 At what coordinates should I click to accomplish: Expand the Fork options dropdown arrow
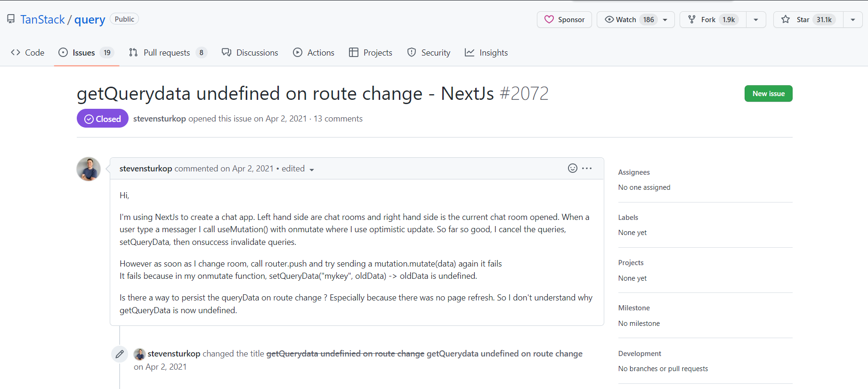point(756,19)
